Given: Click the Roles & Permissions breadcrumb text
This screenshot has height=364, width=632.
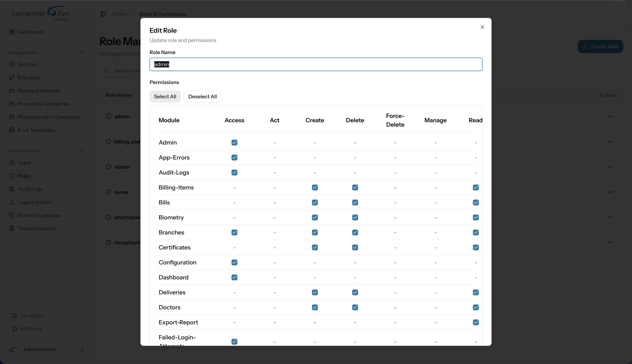Looking at the screenshot, I should (x=163, y=14).
